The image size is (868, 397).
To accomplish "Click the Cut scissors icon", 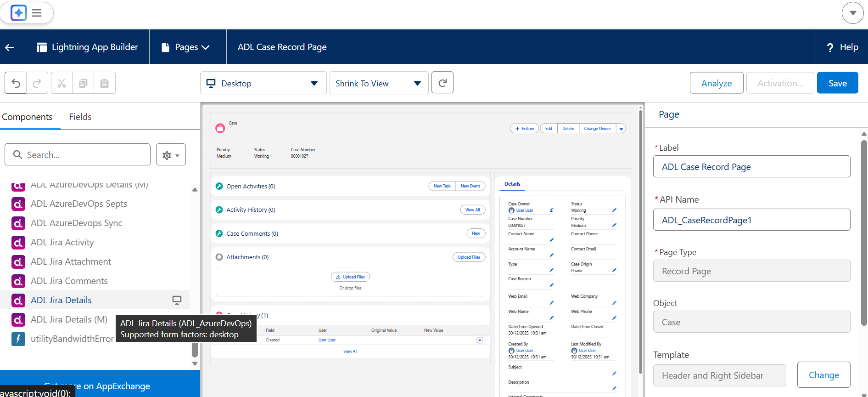I will pyautogui.click(x=62, y=83).
